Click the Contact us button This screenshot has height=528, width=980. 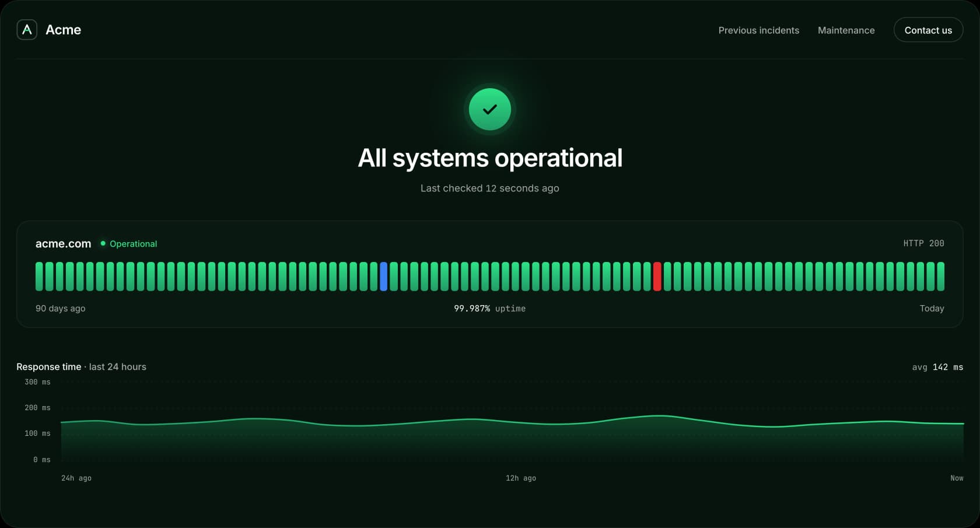(928, 30)
